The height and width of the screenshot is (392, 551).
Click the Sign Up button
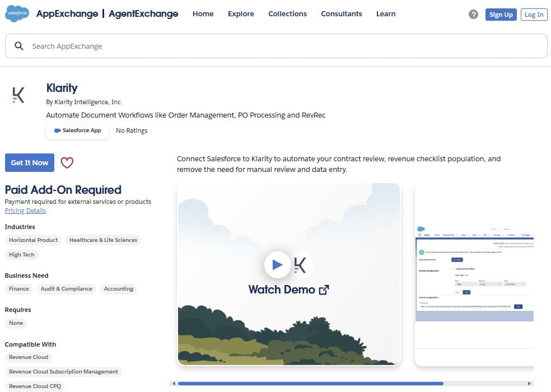click(x=501, y=15)
